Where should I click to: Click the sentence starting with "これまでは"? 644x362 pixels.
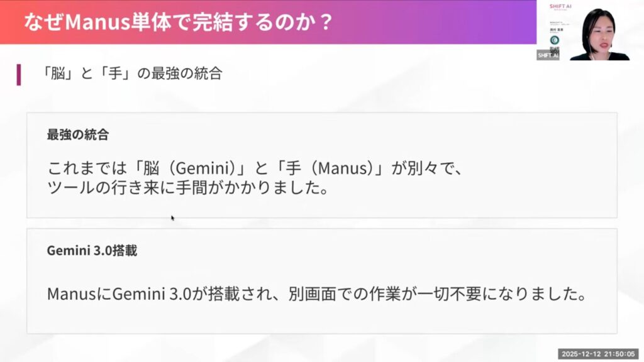pos(259,169)
